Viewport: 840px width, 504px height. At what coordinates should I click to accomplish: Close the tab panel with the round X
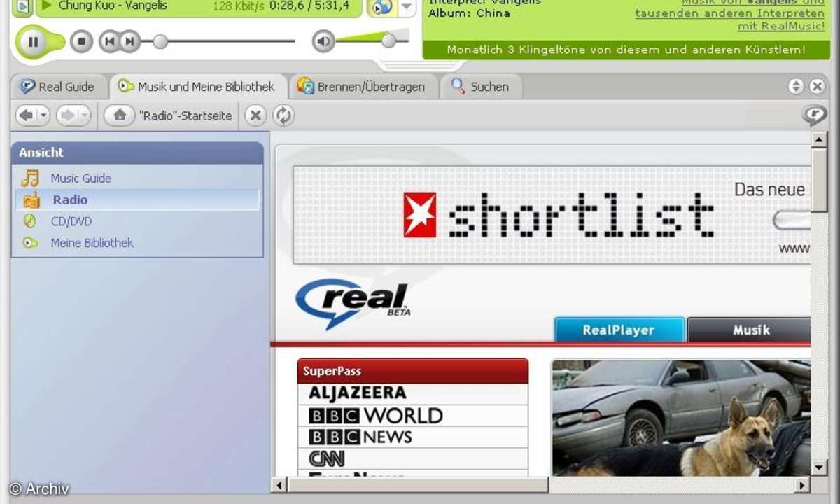click(x=817, y=87)
